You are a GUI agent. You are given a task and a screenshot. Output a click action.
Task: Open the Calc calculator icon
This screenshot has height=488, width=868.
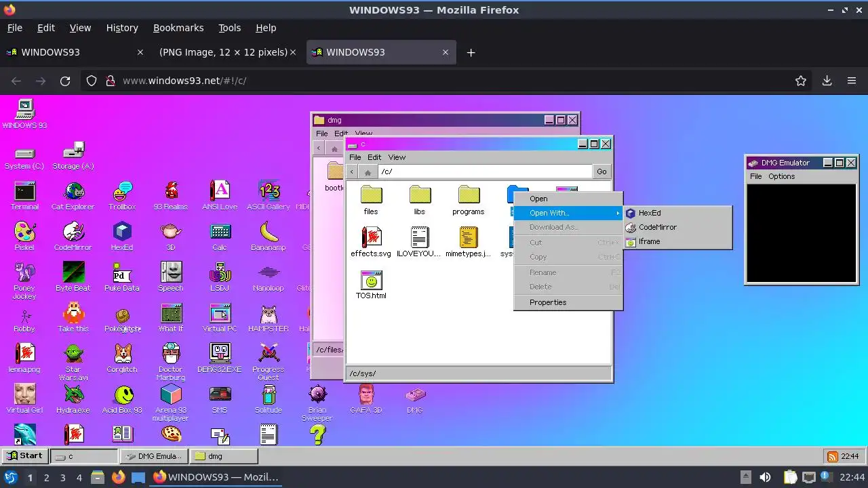pyautogui.click(x=220, y=237)
